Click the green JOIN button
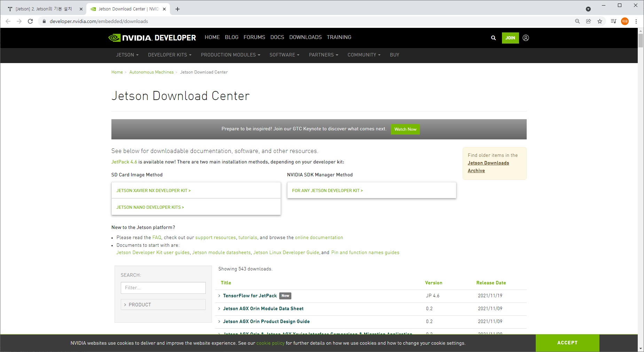The image size is (644, 352). pyautogui.click(x=510, y=38)
